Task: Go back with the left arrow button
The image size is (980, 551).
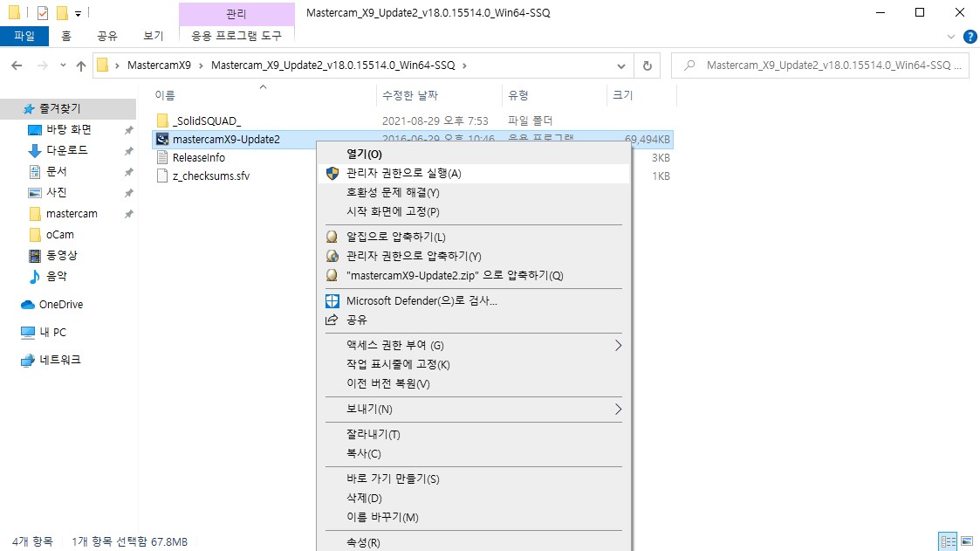Action: coord(17,65)
